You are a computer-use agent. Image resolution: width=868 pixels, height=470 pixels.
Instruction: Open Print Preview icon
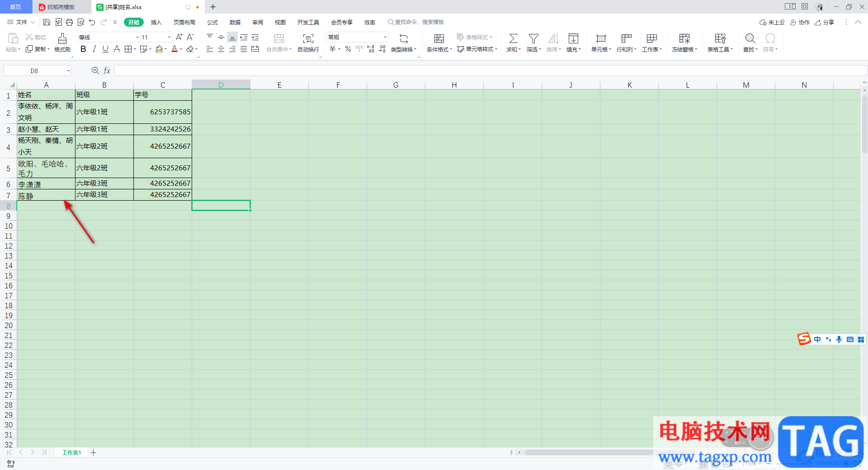pos(81,22)
